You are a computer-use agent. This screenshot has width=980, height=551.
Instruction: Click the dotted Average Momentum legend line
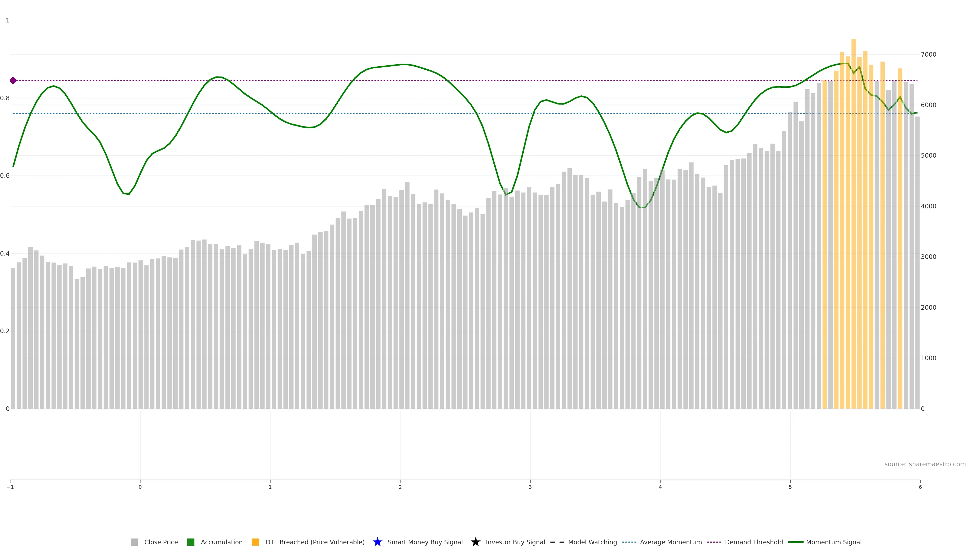(x=629, y=542)
